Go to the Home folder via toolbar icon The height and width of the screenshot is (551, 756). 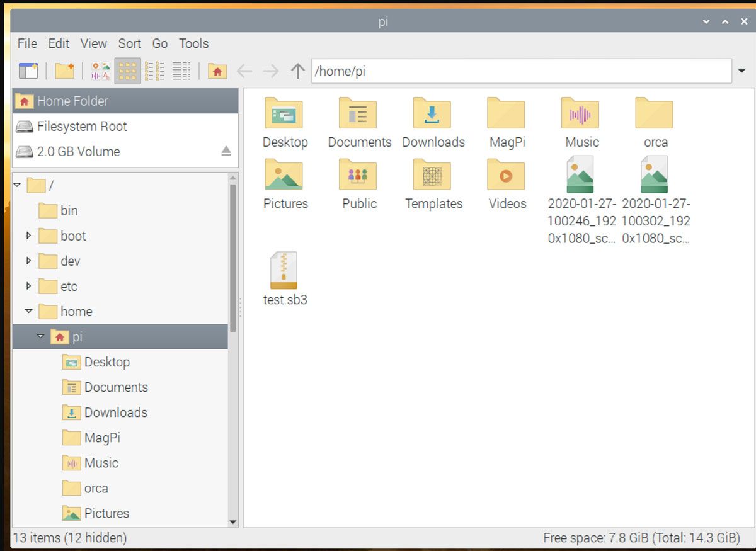point(217,71)
